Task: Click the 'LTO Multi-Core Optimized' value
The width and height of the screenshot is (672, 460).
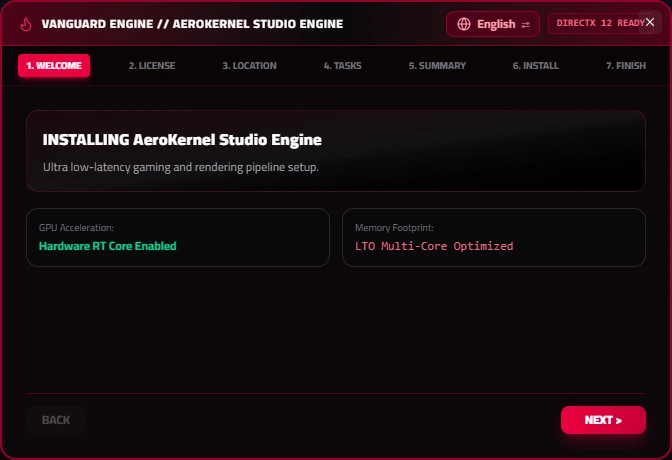Action: tap(434, 246)
